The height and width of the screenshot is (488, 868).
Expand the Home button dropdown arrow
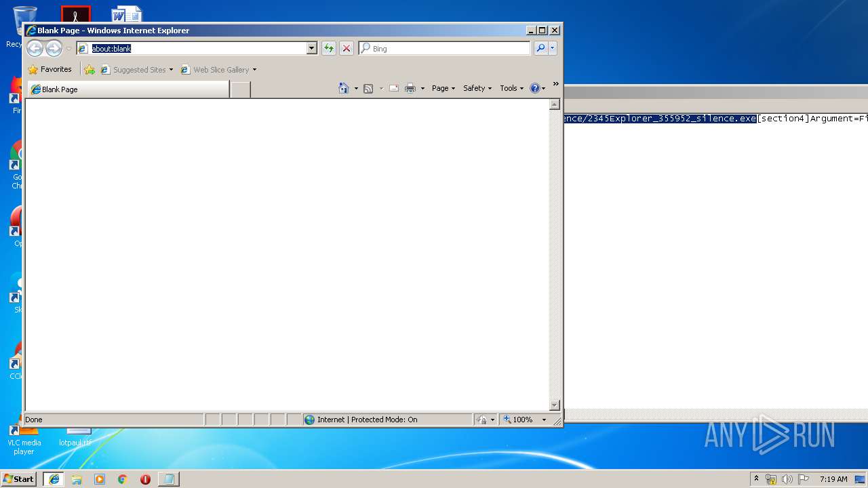[x=356, y=88]
